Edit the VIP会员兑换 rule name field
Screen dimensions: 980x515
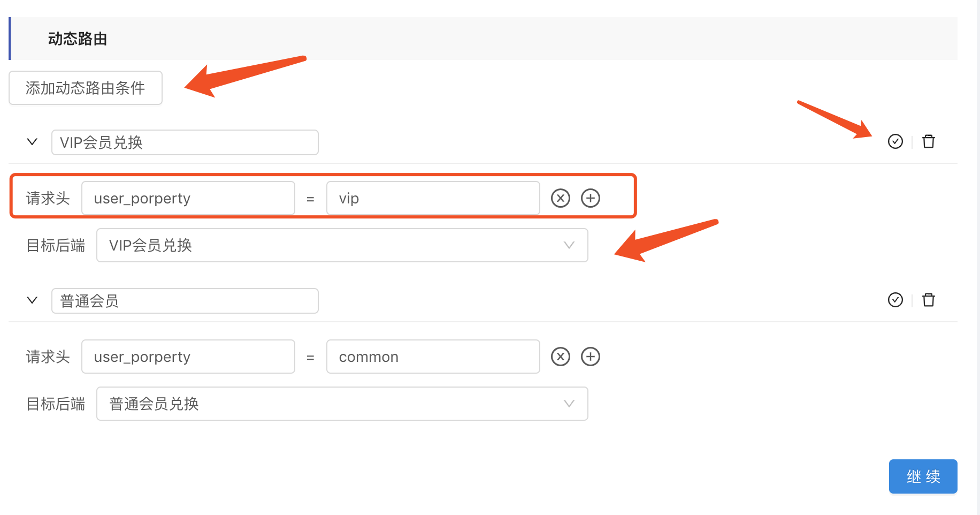pos(185,142)
